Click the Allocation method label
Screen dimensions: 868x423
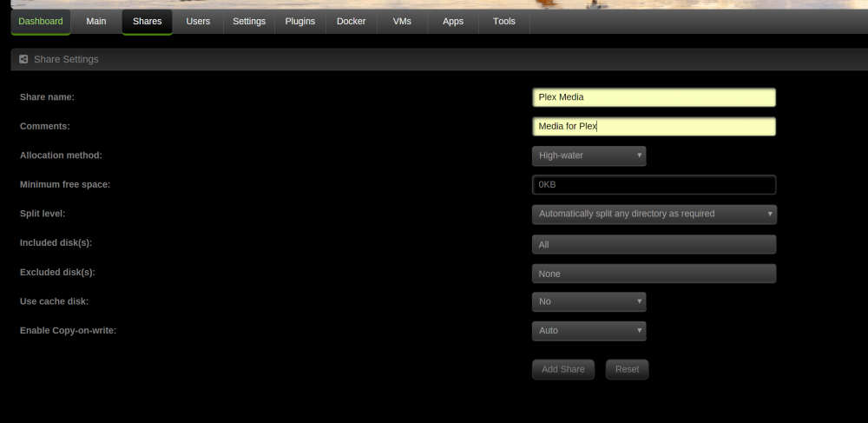[x=61, y=155]
